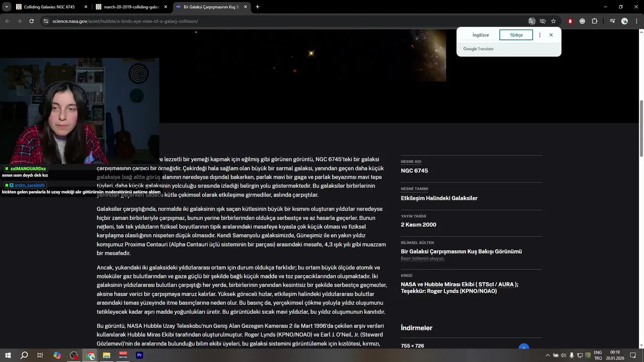Viewport: 644px width, 362px height.
Task: Click the microphone tray icon
Action: pyautogui.click(x=572, y=355)
